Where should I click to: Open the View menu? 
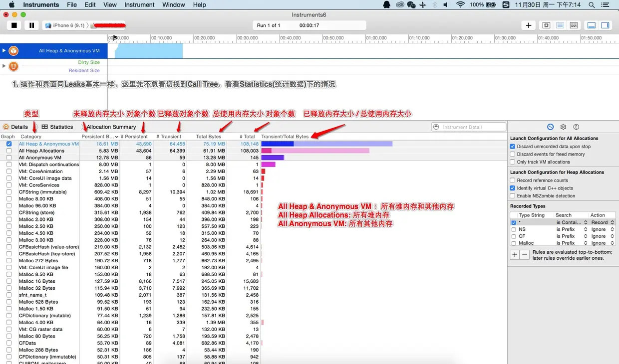[x=110, y=4]
